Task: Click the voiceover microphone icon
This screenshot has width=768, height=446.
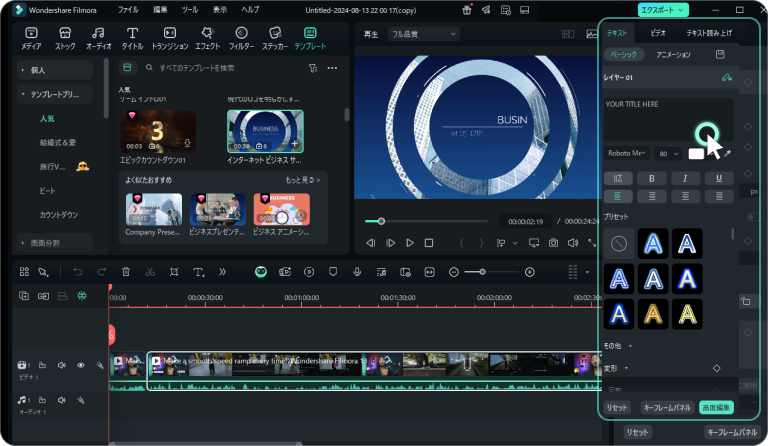Action: pos(357,272)
